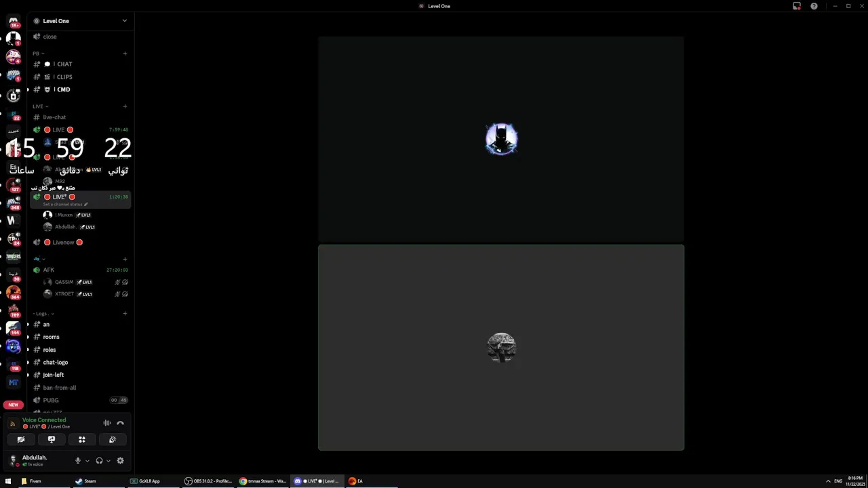The image size is (868, 488).
Task: Open the CLIPS text channel
Action: (80, 77)
